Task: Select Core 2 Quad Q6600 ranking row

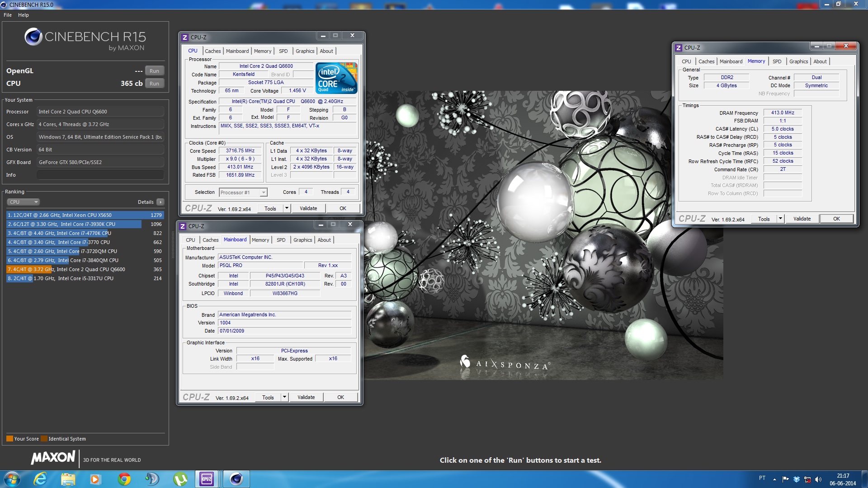Action: 85,269
